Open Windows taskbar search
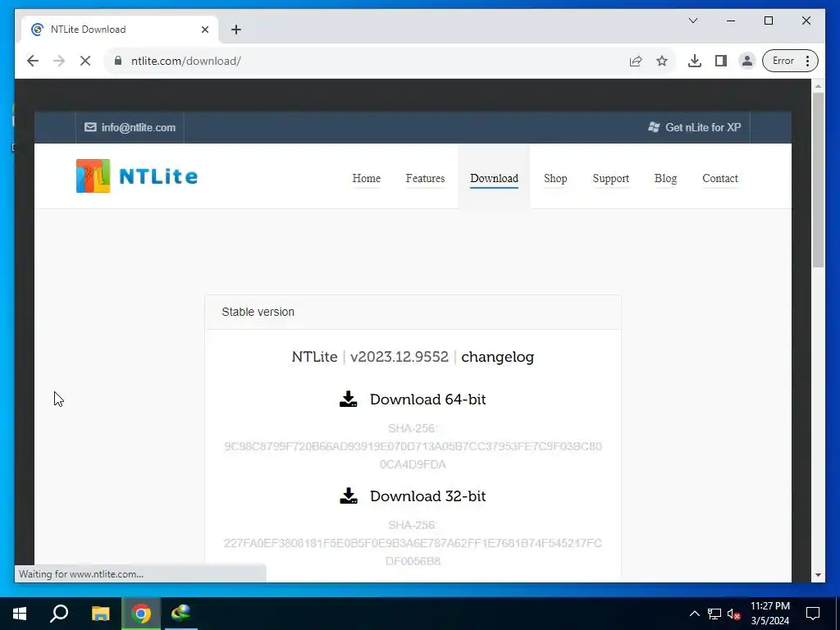The height and width of the screenshot is (630, 840). coord(59,614)
